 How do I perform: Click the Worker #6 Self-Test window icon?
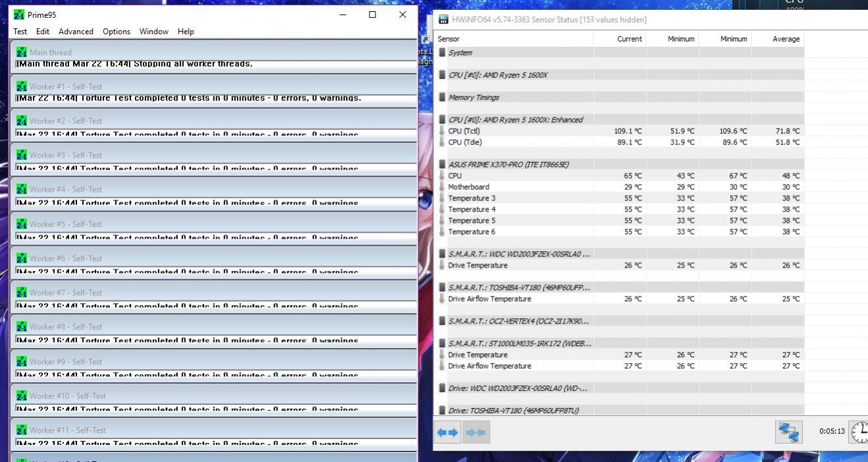coord(22,258)
